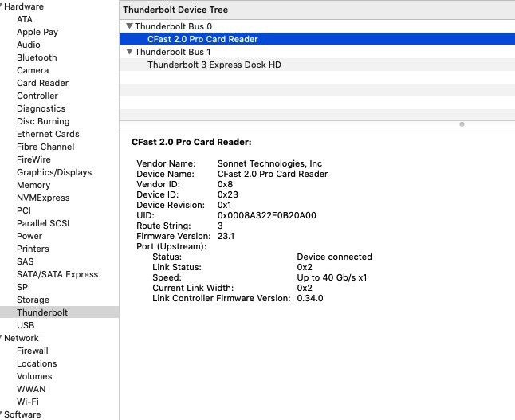This screenshot has height=420, width=515.
Task: Click the Firmware Version value 23.1
Action: coord(226,236)
